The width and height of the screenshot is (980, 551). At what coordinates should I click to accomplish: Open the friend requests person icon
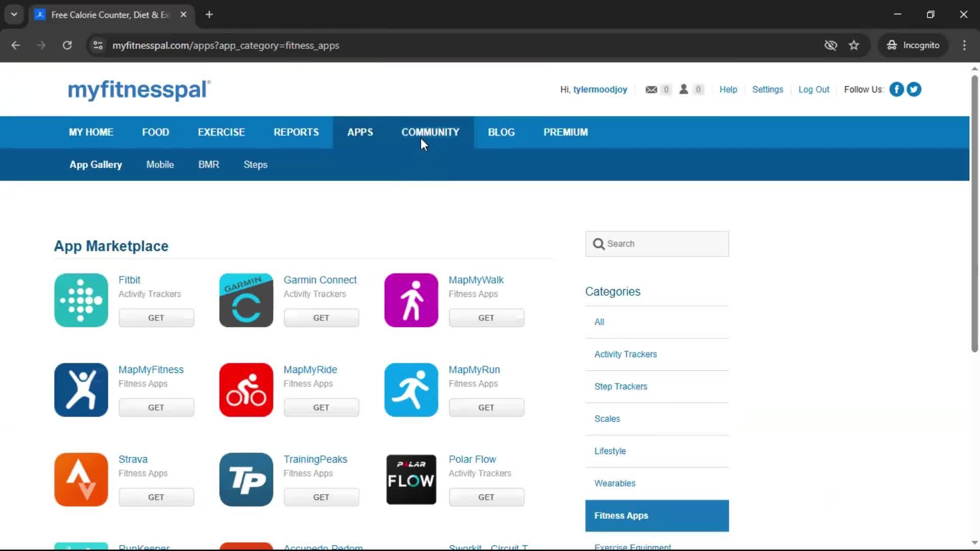pyautogui.click(x=683, y=89)
